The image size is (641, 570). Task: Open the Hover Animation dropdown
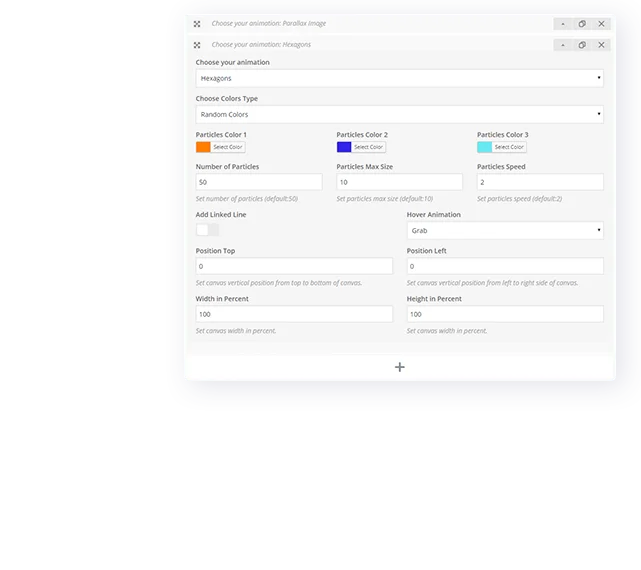pyautogui.click(x=504, y=231)
